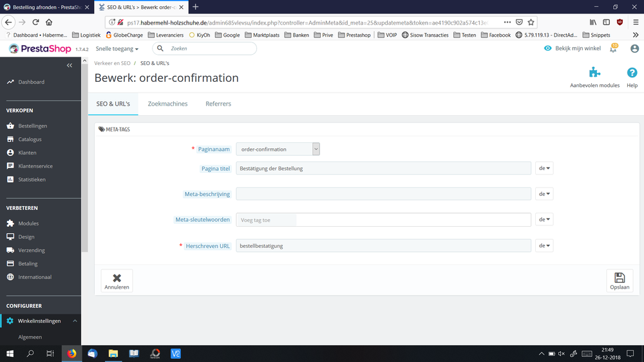Image resolution: width=644 pixels, height=362 pixels.
Task: Open Marktplaats bookmarks folder
Action: click(262, 35)
